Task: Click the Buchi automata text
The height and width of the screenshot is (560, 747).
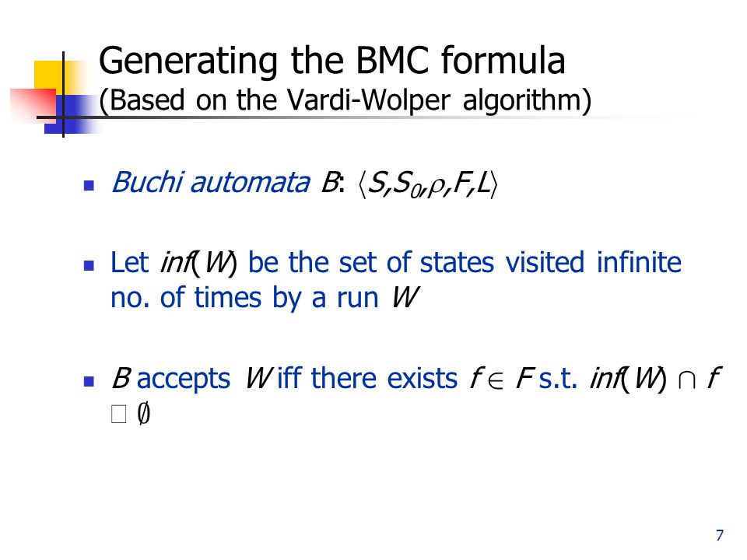Action: point(210,182)
